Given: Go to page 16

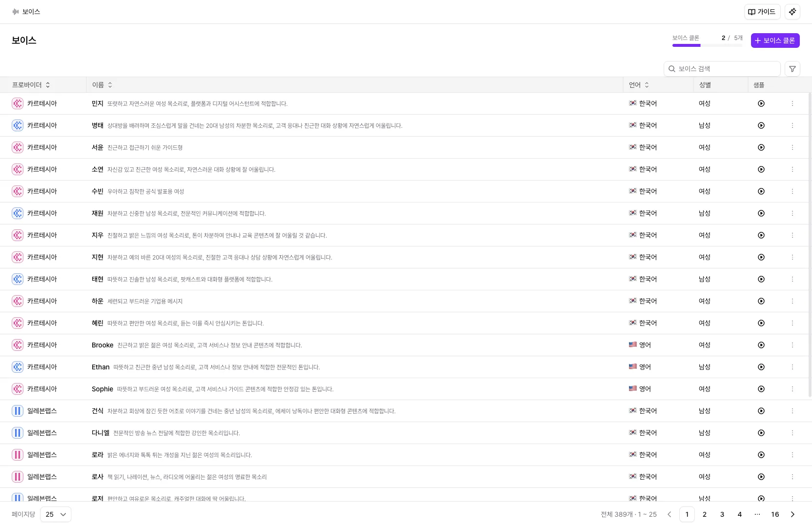Looking at the screenshot, I should click(x=775, y=514).
